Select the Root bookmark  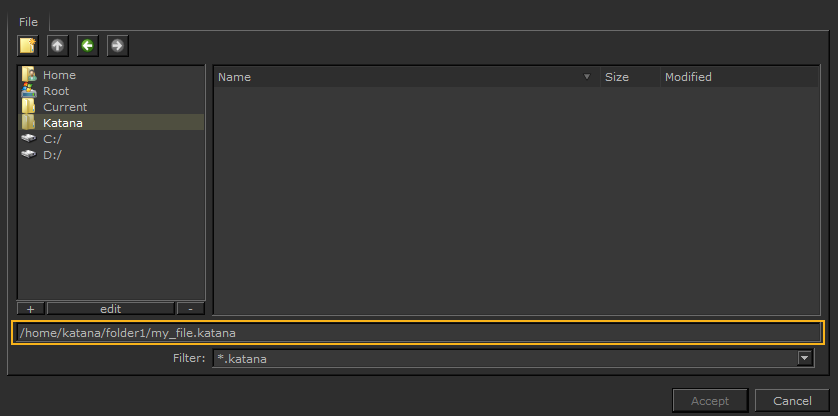tap(111, 91)
